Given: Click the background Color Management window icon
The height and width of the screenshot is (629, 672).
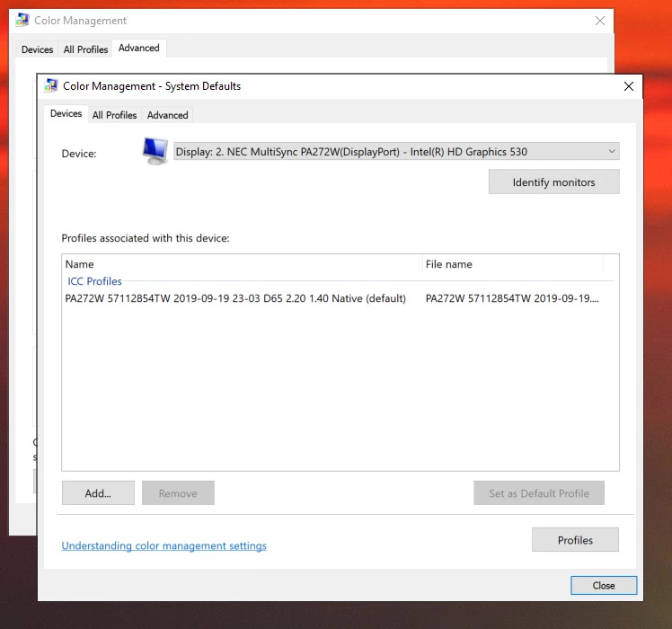Looking at the screenshot, I should (22, 20).
